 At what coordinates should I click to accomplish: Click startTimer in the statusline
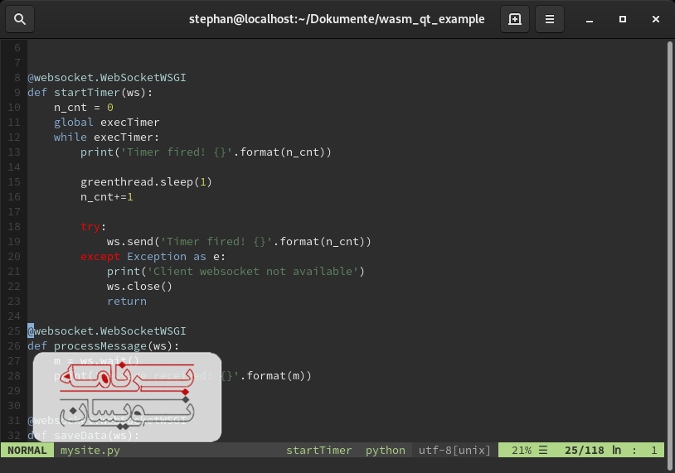point(319,450)
